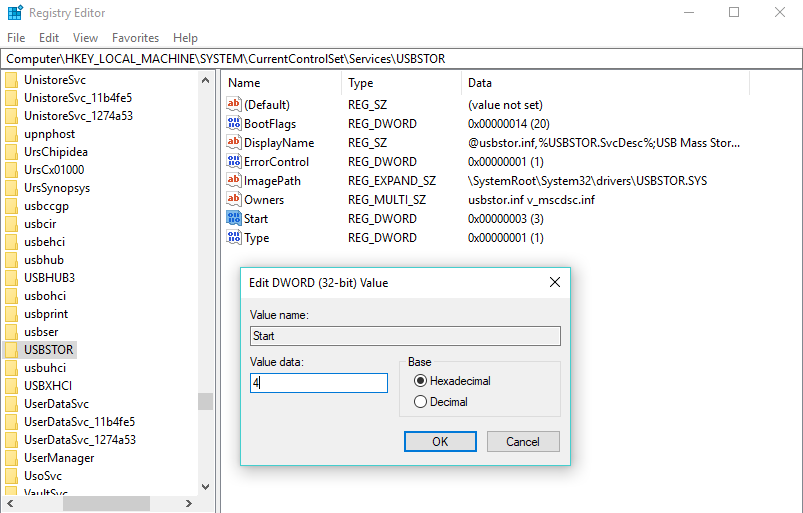
Task: Click the (Default) string value icon
Action: click(x=234, y=104)
